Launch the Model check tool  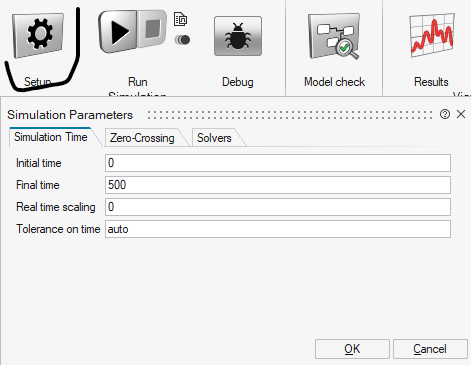(x=334, y=36)
